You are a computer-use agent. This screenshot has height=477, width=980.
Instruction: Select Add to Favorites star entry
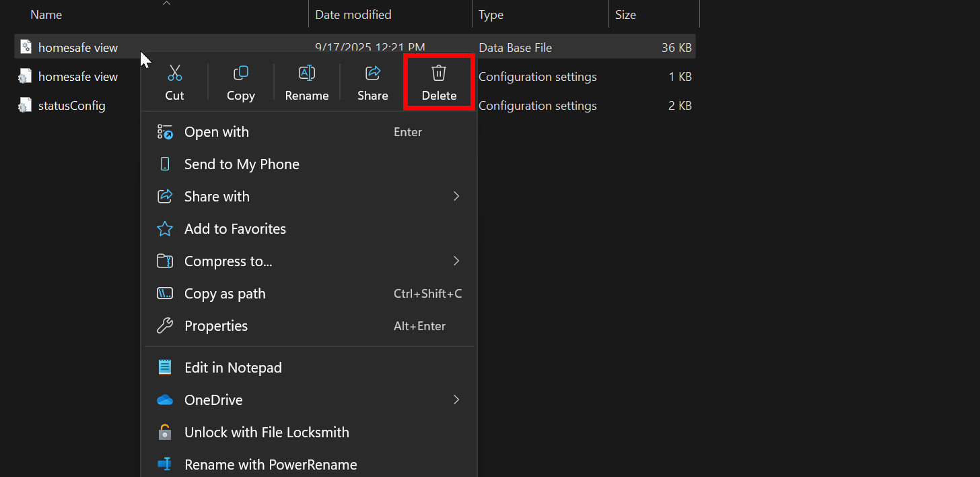tap(235, 229)
